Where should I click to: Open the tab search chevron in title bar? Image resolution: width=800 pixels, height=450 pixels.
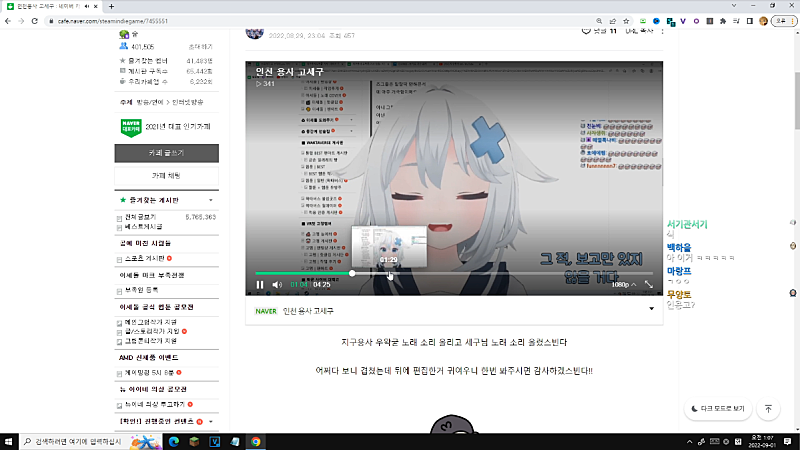(x=734, y=6)
